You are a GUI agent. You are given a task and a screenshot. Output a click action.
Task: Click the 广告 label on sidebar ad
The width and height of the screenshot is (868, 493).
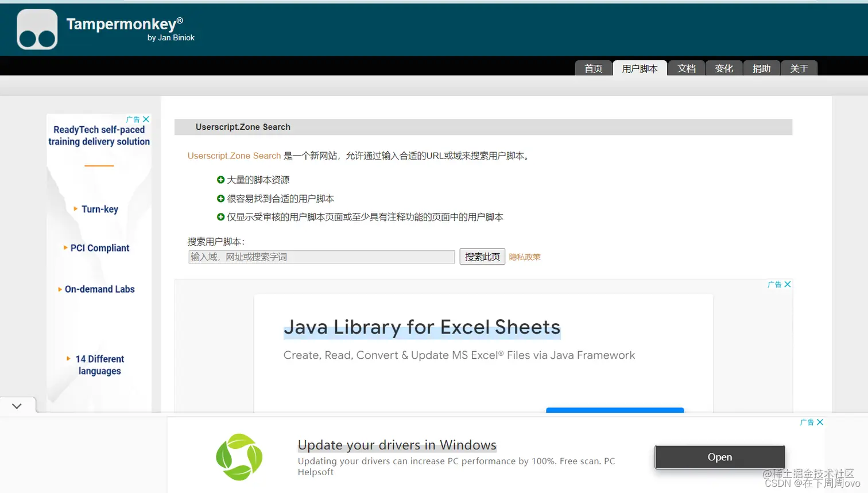tap(133, 119)
